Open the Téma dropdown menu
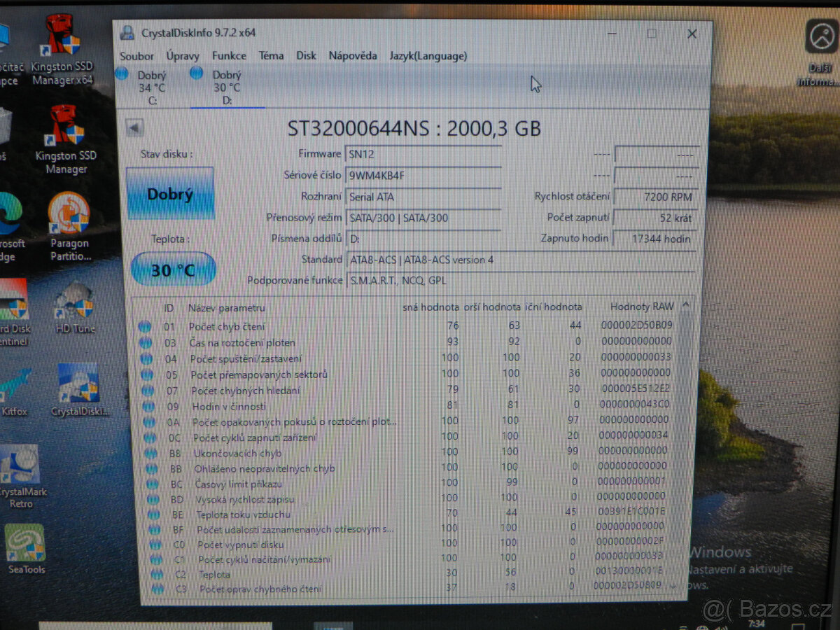 tap(271, 55)
